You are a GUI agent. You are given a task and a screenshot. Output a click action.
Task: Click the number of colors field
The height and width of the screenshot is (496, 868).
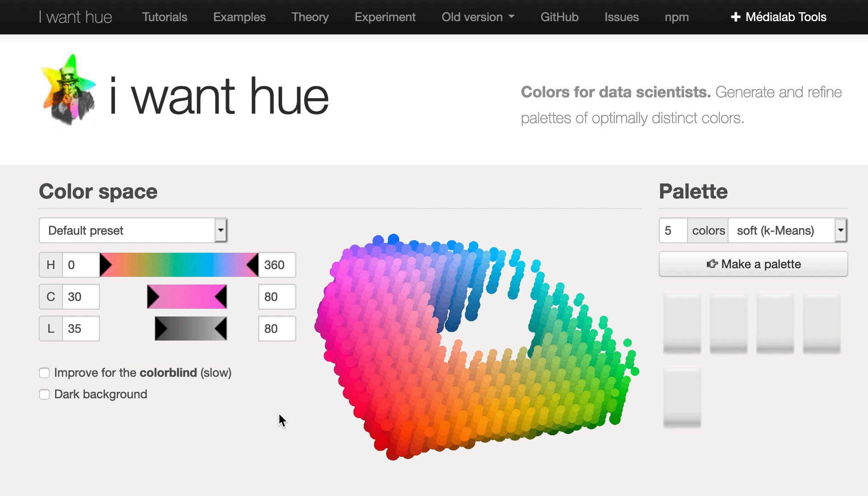click(x=673, y=230)
